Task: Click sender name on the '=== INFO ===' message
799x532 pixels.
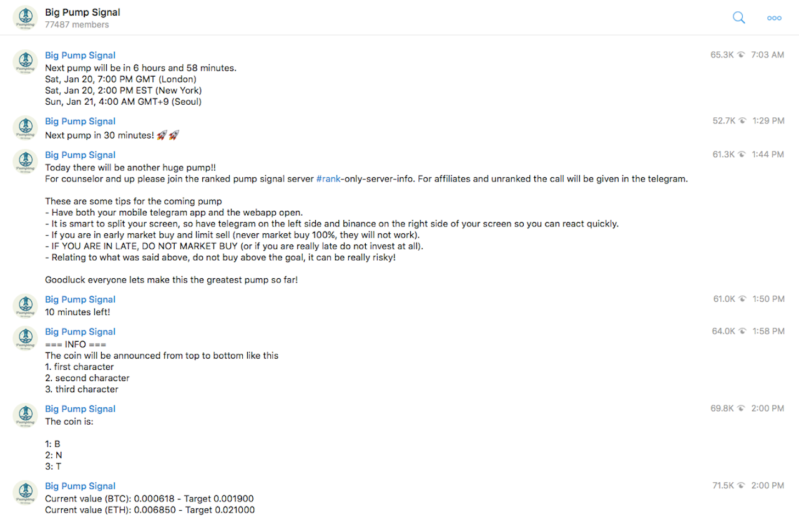Action: [x=80, y=332]
